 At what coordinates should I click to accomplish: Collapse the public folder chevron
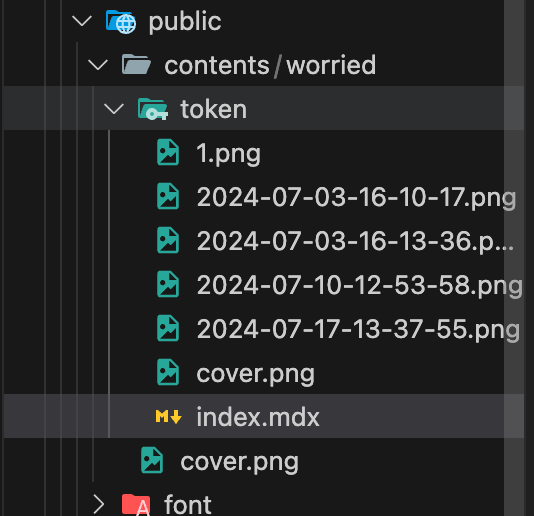coord(82,21)
